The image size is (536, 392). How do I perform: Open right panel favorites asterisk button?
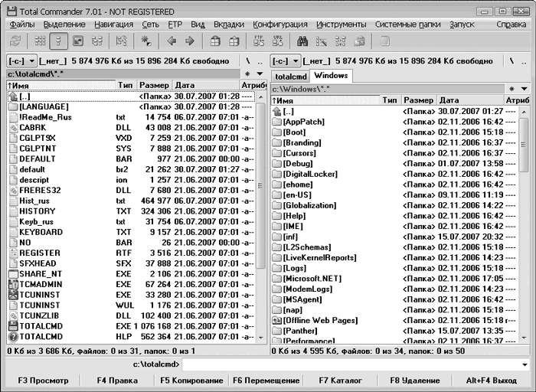[511, 89]
